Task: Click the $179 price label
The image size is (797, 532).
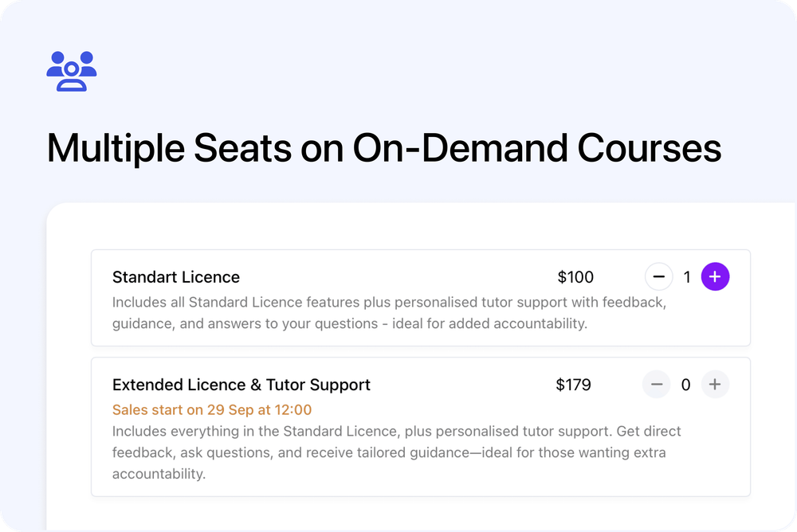Action: pyautogui.click(x=575, y=384)
